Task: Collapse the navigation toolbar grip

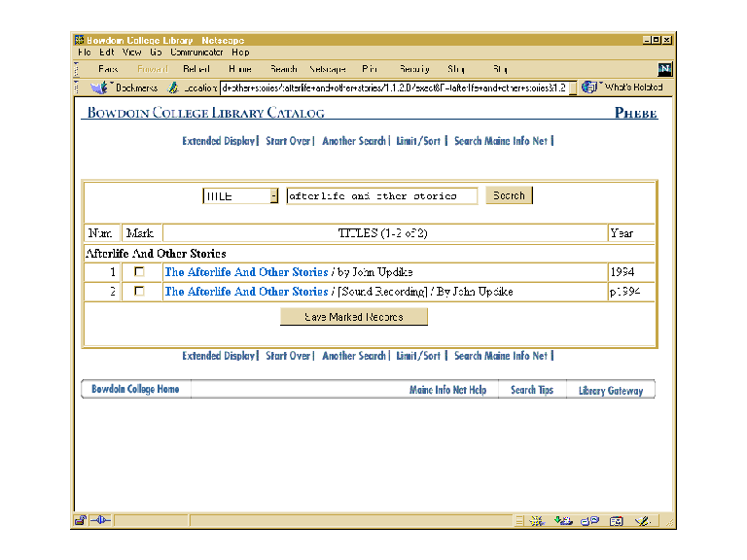Action: pos(76,69)
